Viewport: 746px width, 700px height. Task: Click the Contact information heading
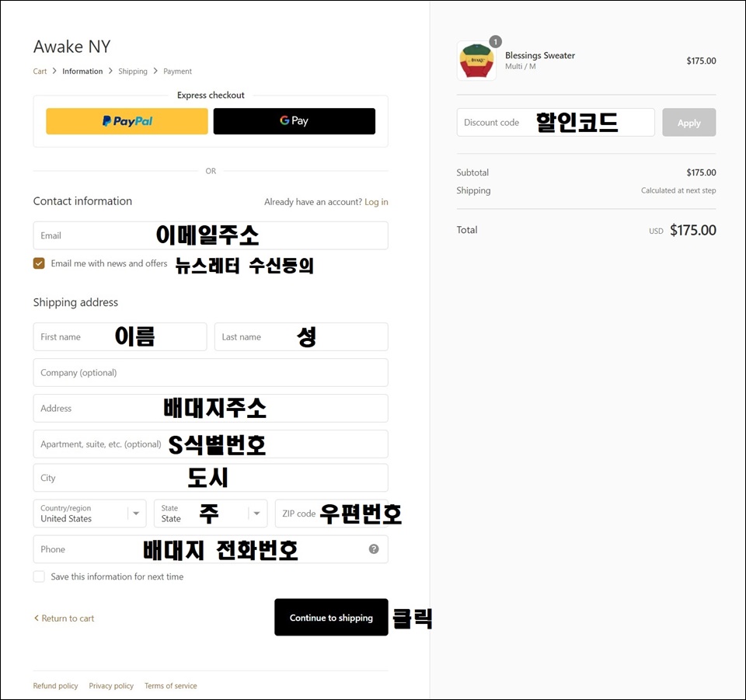(82, 201)
